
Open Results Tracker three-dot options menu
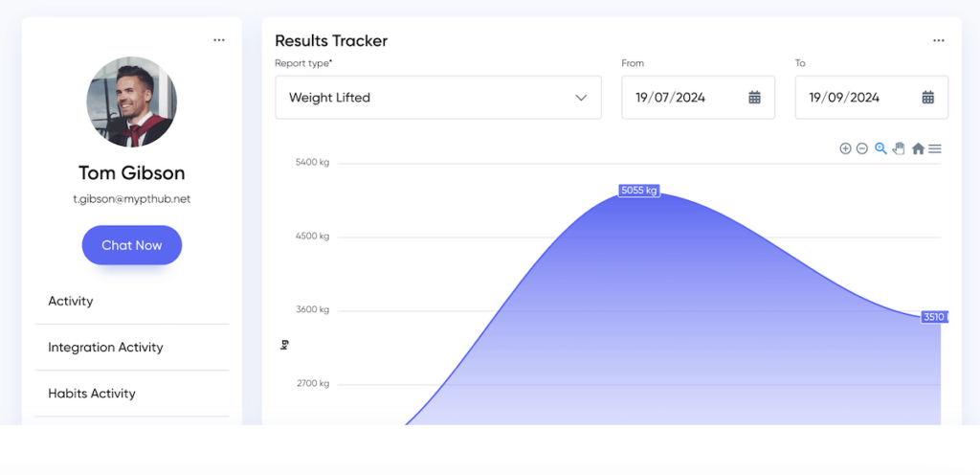tap(939, 41)
